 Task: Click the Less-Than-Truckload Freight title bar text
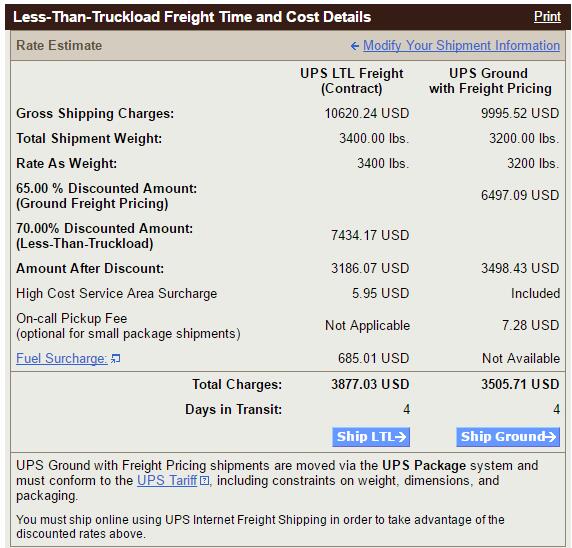coord(192,17)
